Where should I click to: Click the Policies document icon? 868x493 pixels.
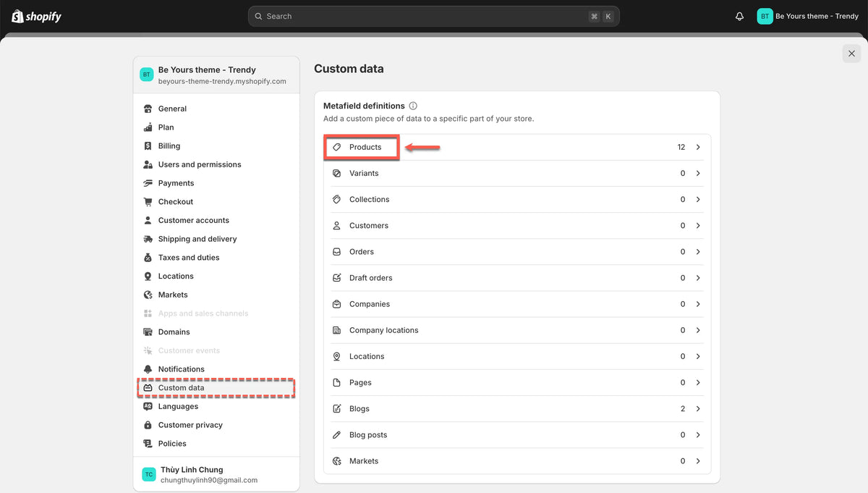(148, 444)
